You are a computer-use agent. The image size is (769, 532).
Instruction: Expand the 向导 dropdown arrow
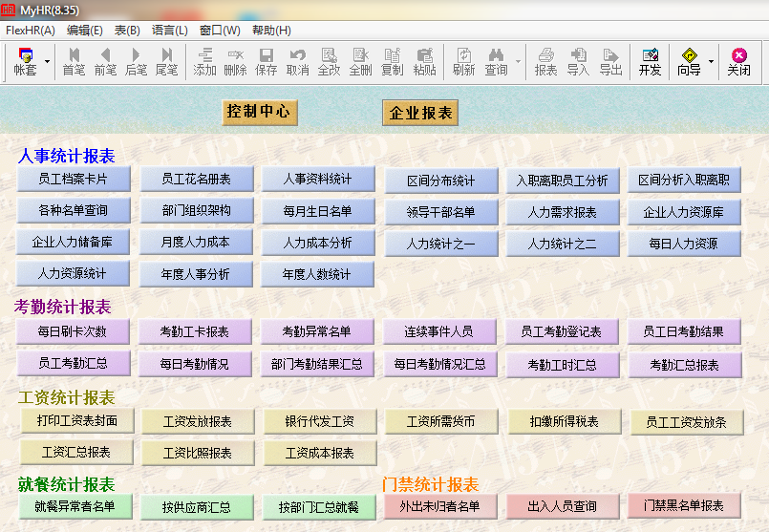[x=711, y=62]
